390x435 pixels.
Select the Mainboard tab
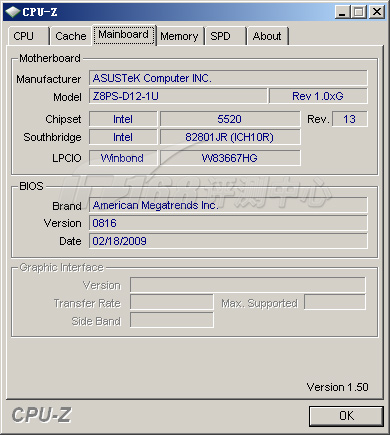point(124,35)
